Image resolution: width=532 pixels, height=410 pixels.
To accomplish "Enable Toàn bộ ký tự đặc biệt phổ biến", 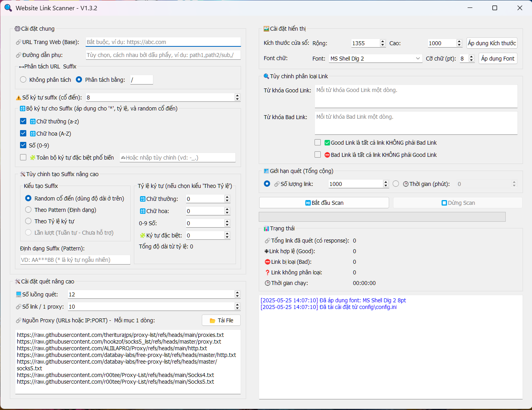I will click(x=23, y=157).
